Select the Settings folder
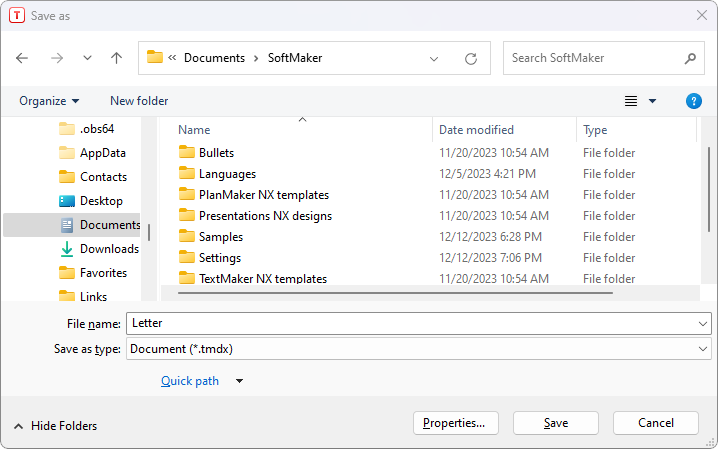Image resolution: width=718 pixels, height=449 pixels. click(x=220, y=258)
